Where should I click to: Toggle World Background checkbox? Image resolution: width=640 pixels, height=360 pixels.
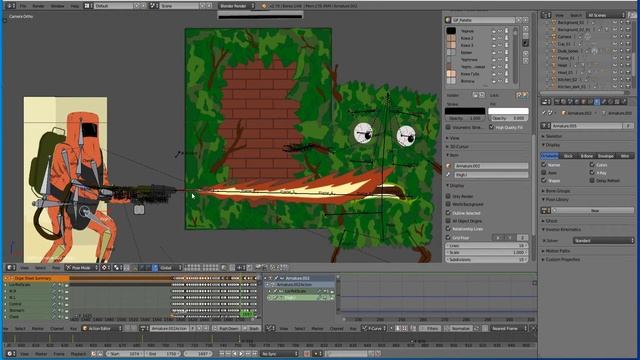(448, 204)
